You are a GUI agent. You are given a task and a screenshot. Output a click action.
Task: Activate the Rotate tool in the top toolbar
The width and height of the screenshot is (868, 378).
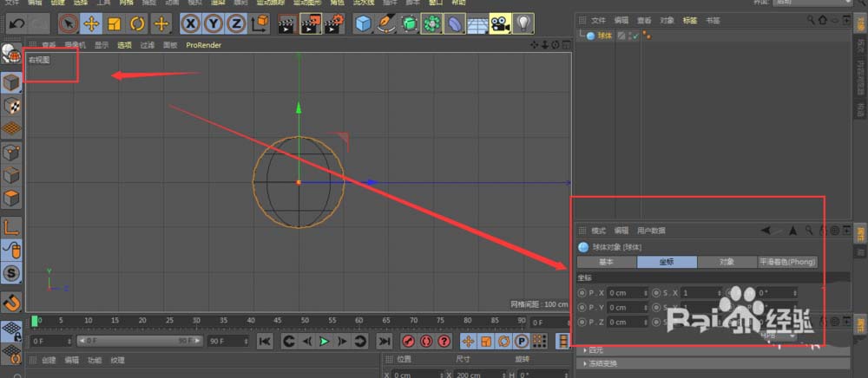137,23
